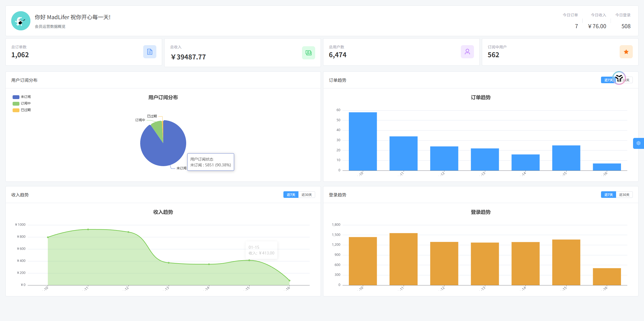Click the floating circular Y logo icon
Viewport: 644px width, 321px height.
(619, 78)
